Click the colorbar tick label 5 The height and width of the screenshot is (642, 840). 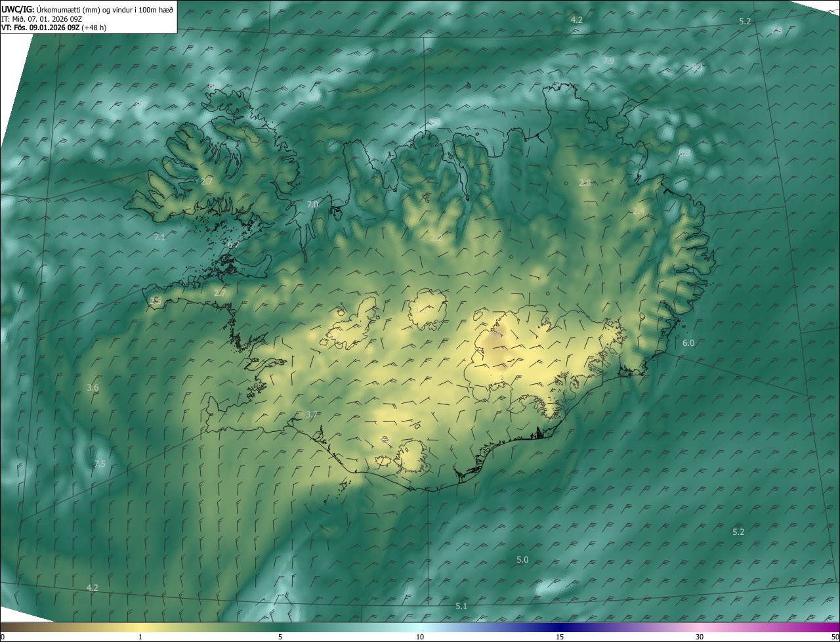pos(280,637)
